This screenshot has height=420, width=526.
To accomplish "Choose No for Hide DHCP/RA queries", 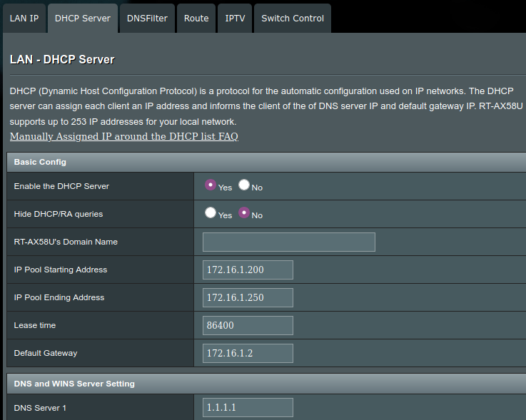I will click(x=244, y=212).
